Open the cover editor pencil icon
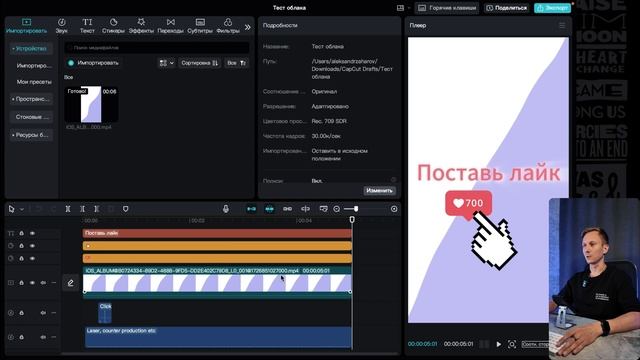 point(71,282)
